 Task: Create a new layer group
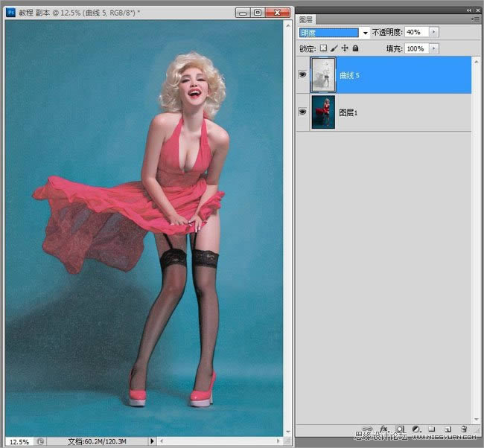click(432, 429)
